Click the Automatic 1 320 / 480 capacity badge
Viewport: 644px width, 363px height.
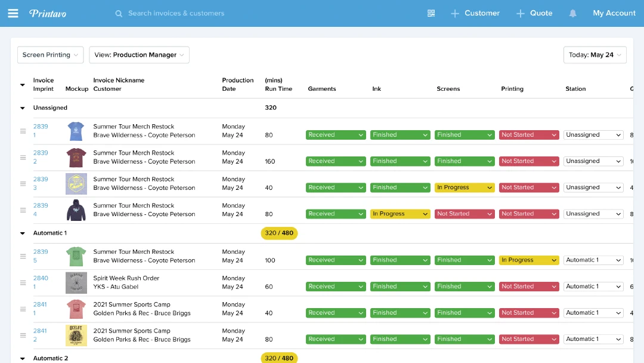pos(279,233)
